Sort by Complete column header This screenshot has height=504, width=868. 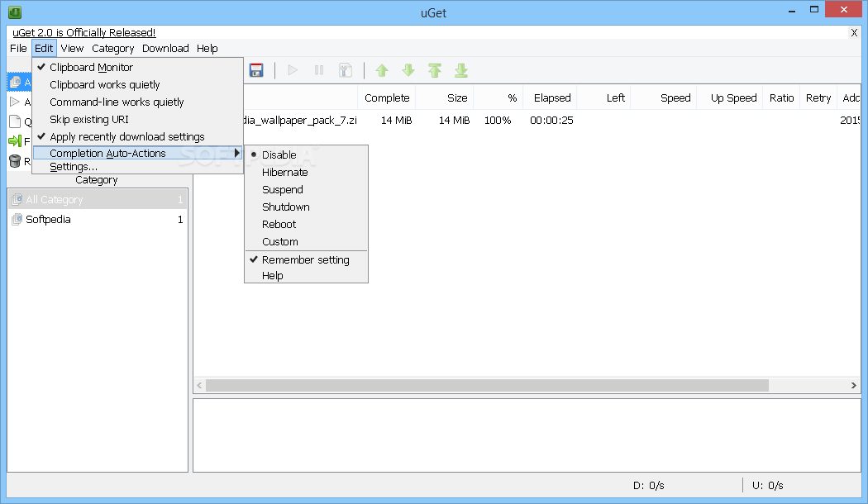coord(387,98)
